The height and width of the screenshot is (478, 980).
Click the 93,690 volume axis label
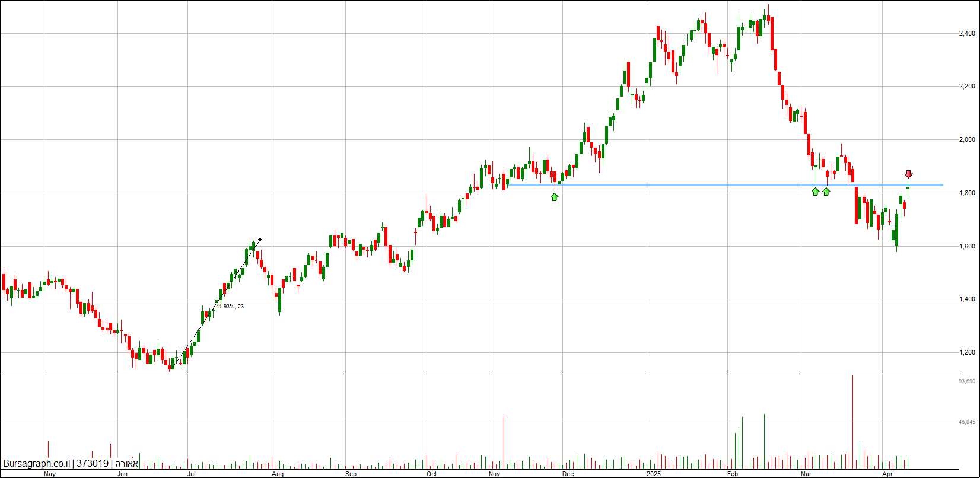click(x=967, y=381)
